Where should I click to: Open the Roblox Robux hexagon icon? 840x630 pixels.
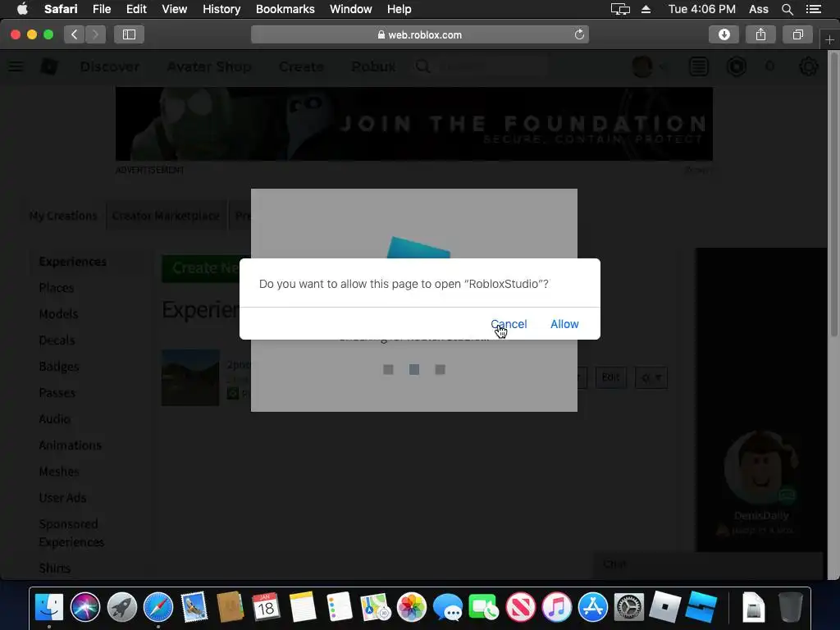coord(737,66)
